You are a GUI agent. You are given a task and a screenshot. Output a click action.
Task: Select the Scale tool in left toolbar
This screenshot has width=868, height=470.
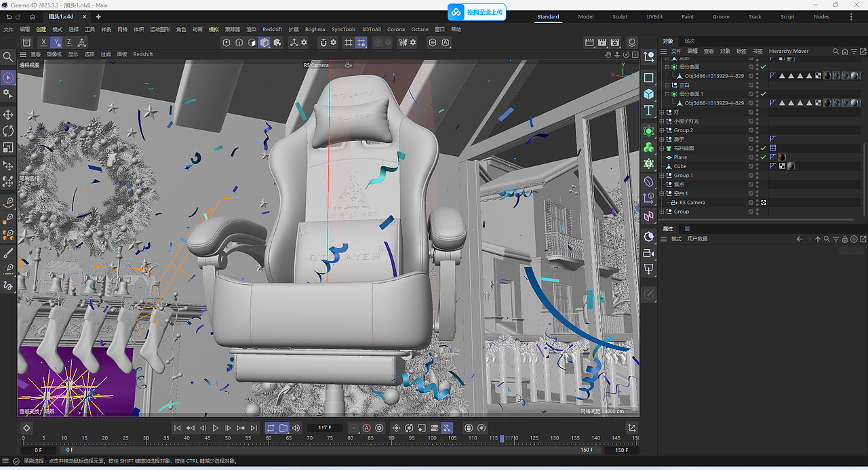[x=8, y=147]
